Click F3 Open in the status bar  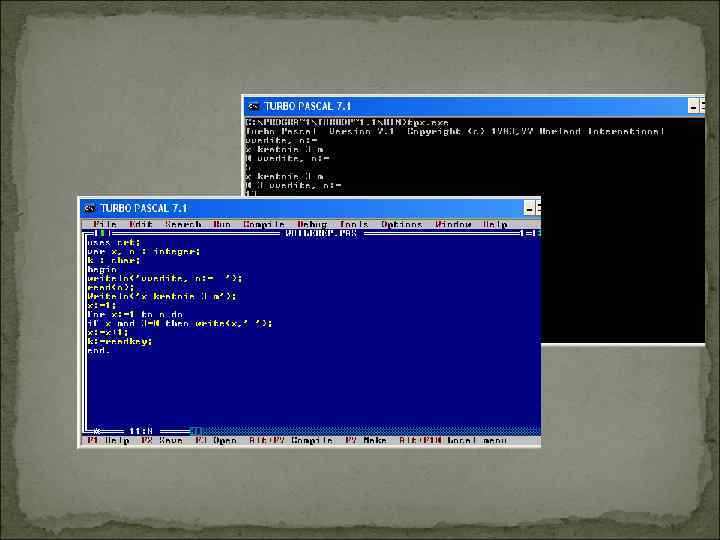pos(216,440)
